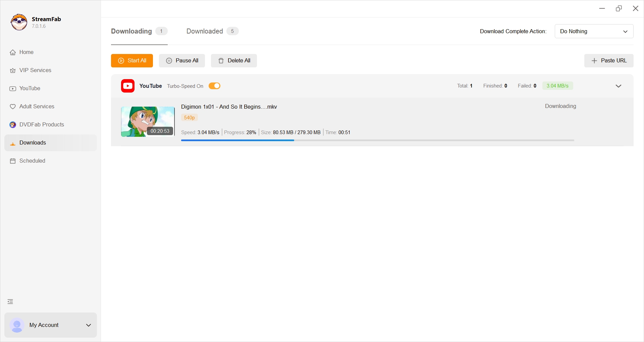Open the Home section in the sidebar

(x=26, y=52)
